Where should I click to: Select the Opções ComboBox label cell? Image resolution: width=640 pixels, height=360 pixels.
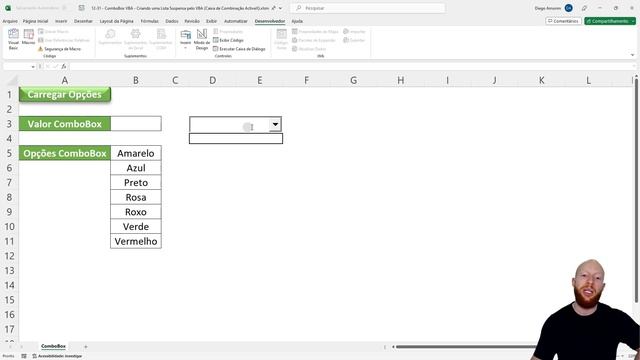pyautogui.click(x=64, y=153)
